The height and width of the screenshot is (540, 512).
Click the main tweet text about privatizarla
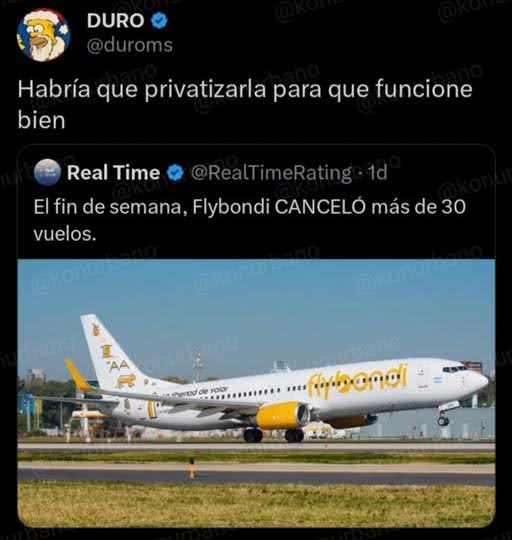coord(245,105)
